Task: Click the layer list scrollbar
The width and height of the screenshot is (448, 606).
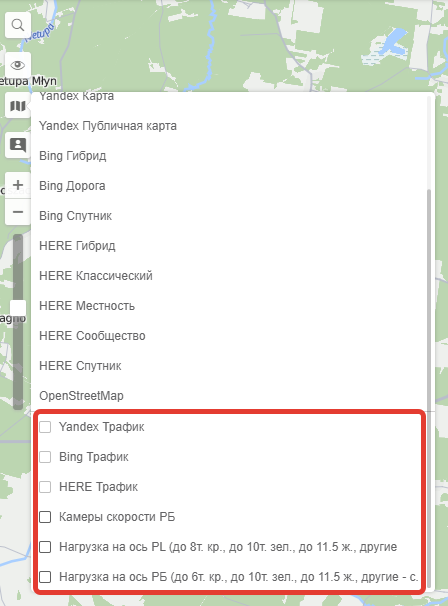Action: pos(429,298)
